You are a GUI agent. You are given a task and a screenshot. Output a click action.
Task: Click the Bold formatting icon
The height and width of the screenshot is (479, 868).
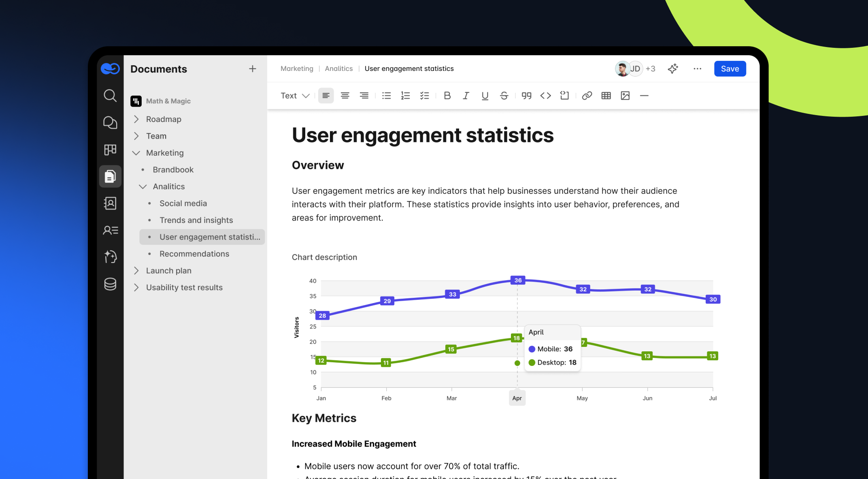point(447,96)
